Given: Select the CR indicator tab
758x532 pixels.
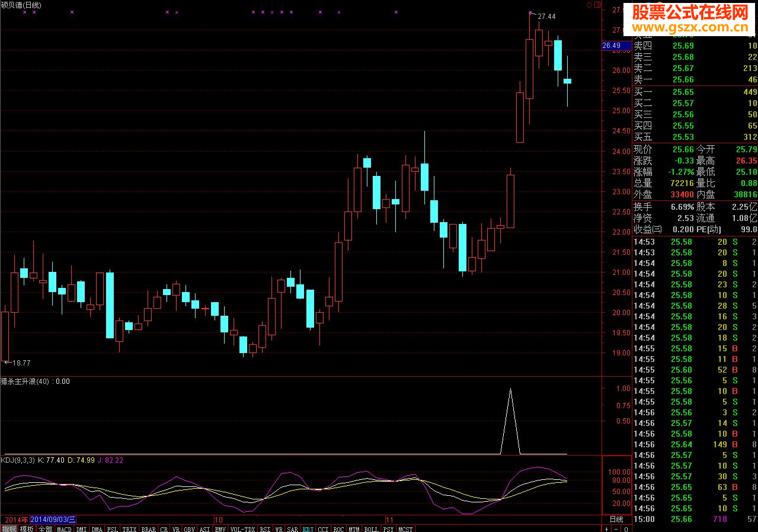Looking at the screenshot, I should (164, 528).
